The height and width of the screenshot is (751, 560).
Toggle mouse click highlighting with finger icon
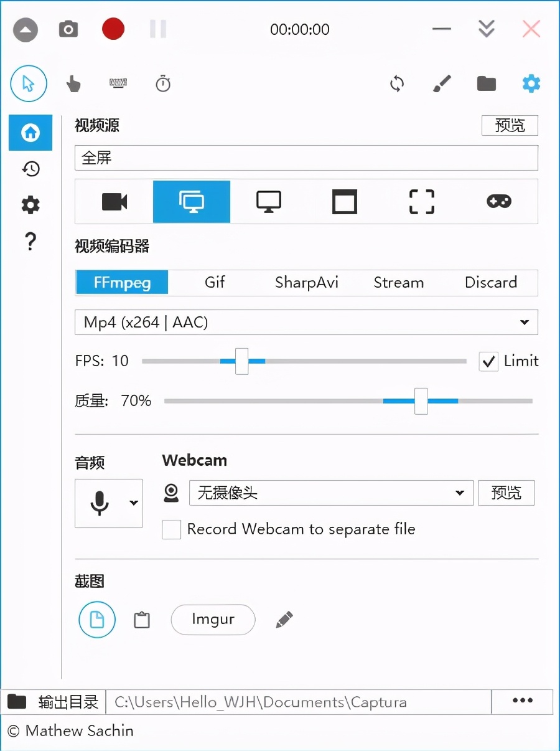73,83
